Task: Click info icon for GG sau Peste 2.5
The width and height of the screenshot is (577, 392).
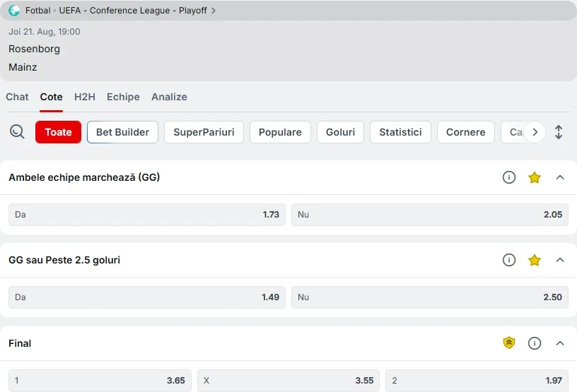Action: pos(509,260)
